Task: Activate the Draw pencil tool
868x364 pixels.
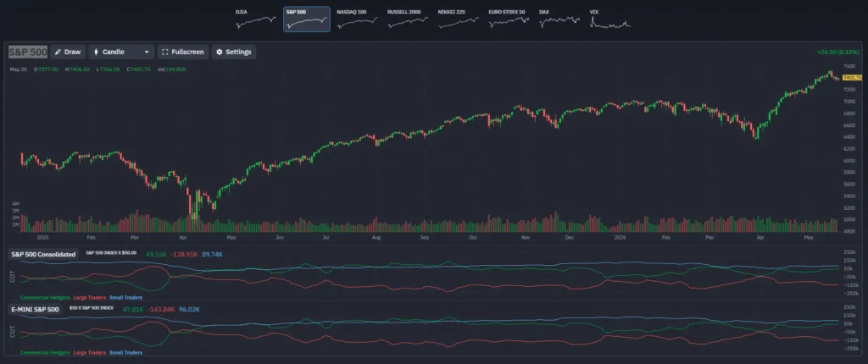Action: click(x=68, y=52)
